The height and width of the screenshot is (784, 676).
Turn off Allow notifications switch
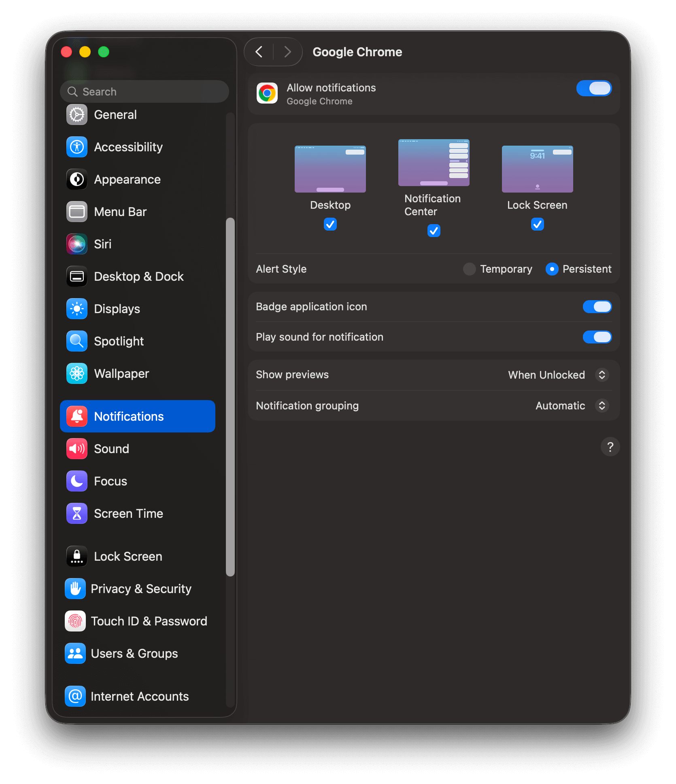click(x=594, y=89)
